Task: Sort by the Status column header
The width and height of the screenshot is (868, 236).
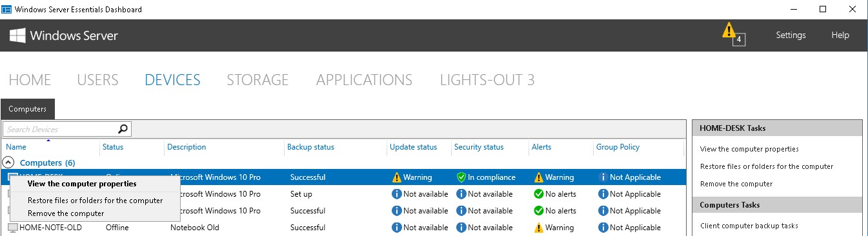Action: pos(112,147)
